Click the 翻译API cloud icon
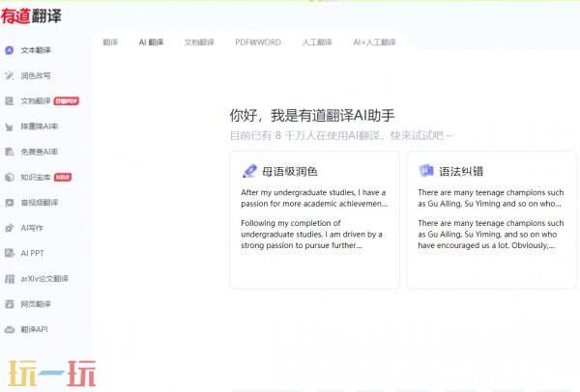 [x=10, y=329]
